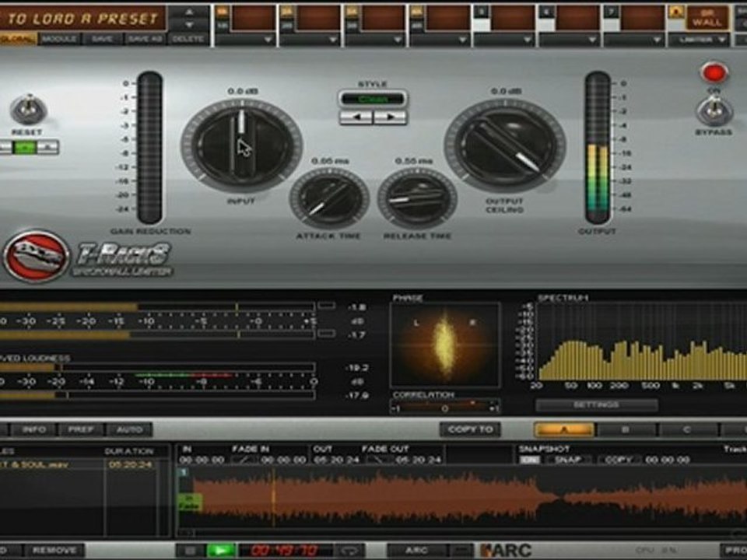The height and width of the screenshot is (560, 747).
Task: Select module slot 2A chain button
Action: 287,12
